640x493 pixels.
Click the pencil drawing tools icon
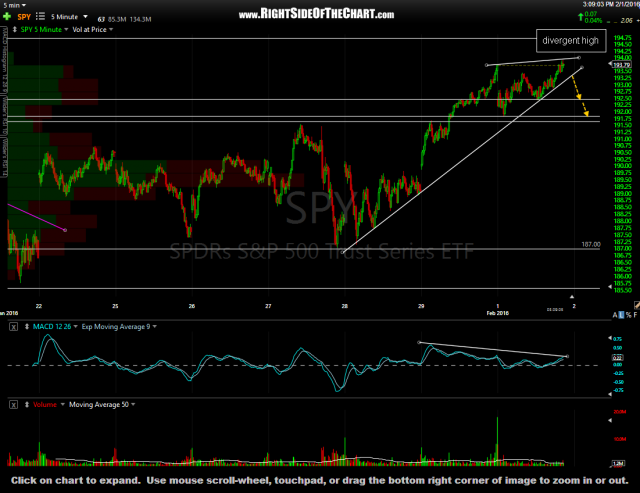coord(636,305)
